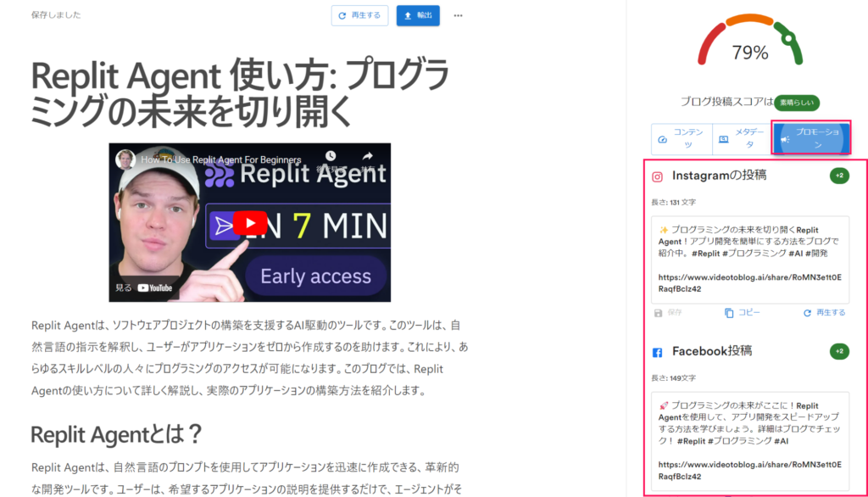The width and height of the screenshot is (868, 497).
Task: Click the watch later clock icon on video
Action: pyautogui.click(x=331, y=156)
